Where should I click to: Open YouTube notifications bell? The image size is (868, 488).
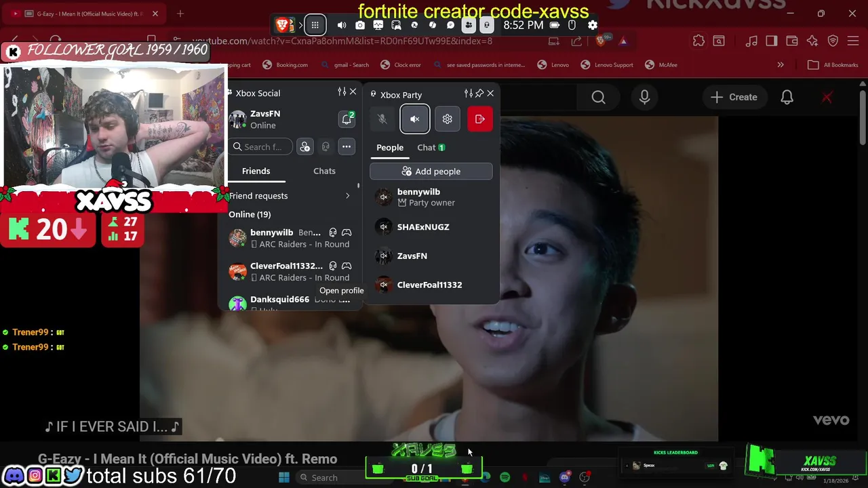[x=787, y=98]
